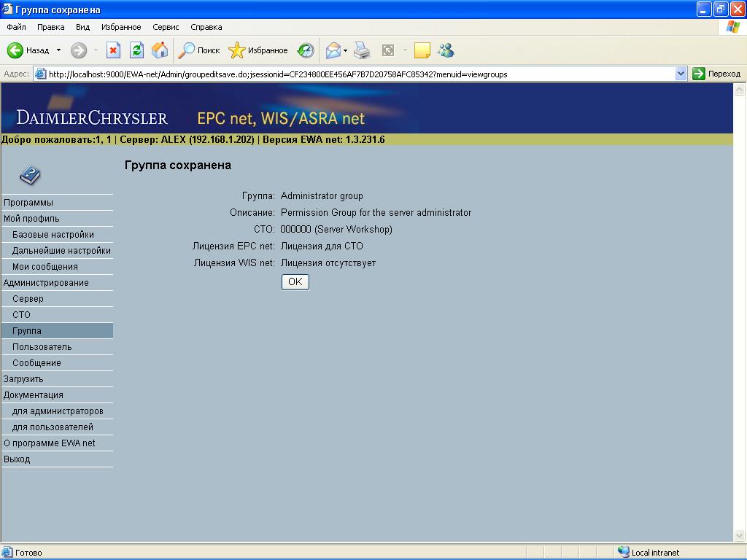Click the Stop loading icon
747x560 pixels.
[x=113, y=50]
